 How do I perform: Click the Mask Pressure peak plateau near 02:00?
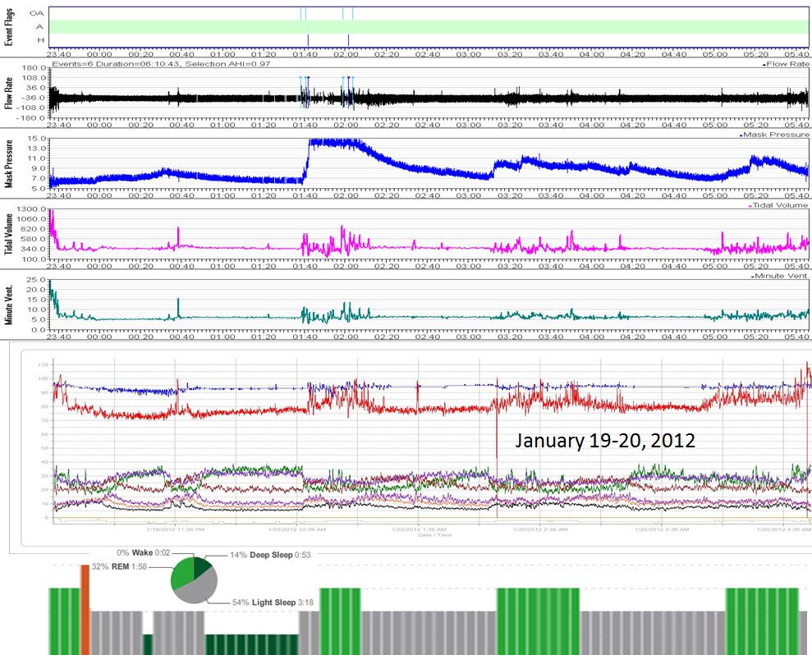point(337,143)
